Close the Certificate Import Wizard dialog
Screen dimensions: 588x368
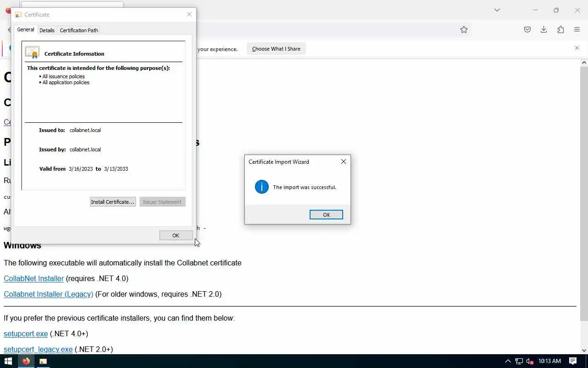click(x=344, y=161)
